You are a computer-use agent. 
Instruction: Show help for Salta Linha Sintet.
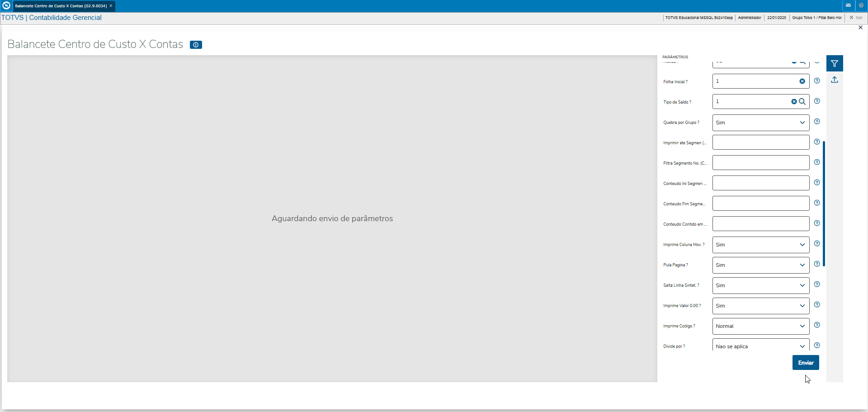[817, 284]
